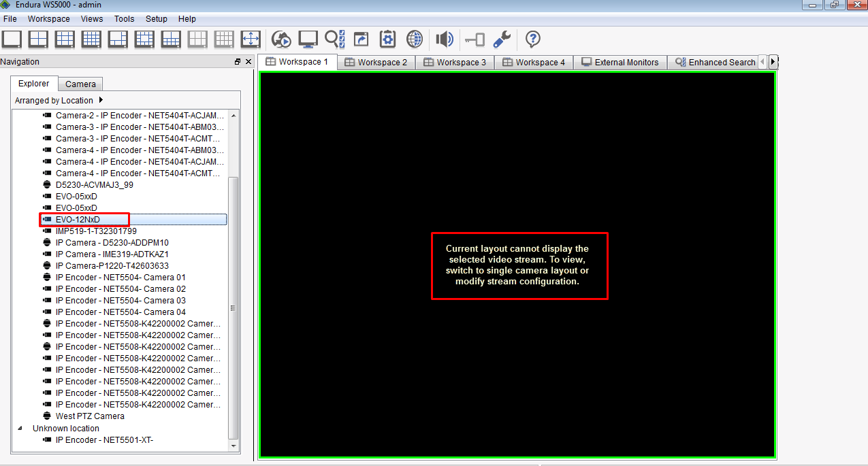Open the search icon with checkboxes

tap(335, 39)
